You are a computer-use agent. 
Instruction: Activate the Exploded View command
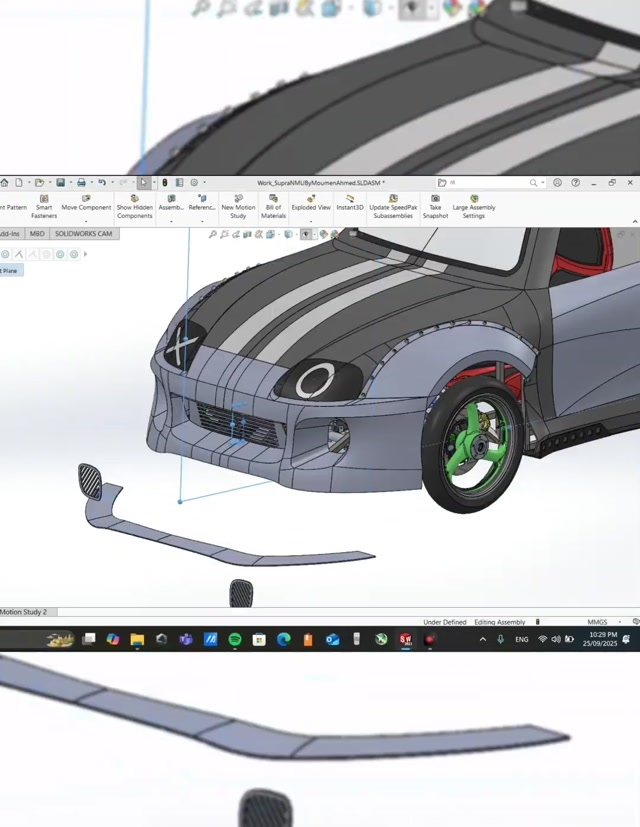(311, 206)
